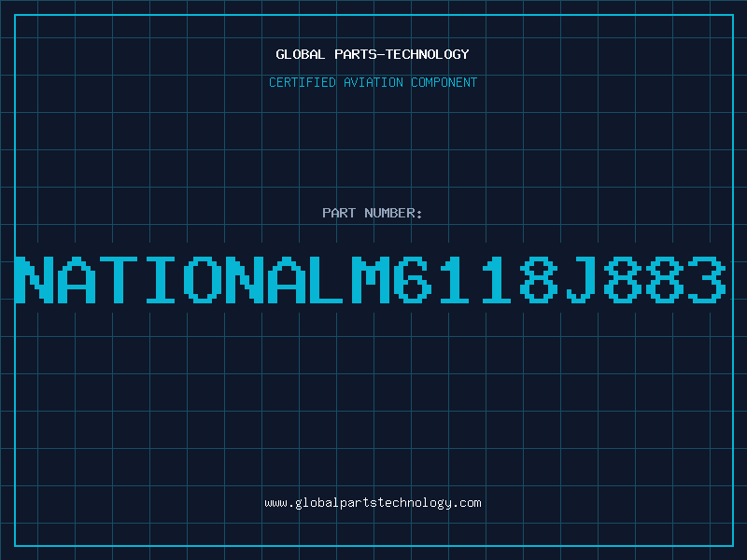Click the GLOBAL word in the header
747x560 pixels.
coord(300,54)
